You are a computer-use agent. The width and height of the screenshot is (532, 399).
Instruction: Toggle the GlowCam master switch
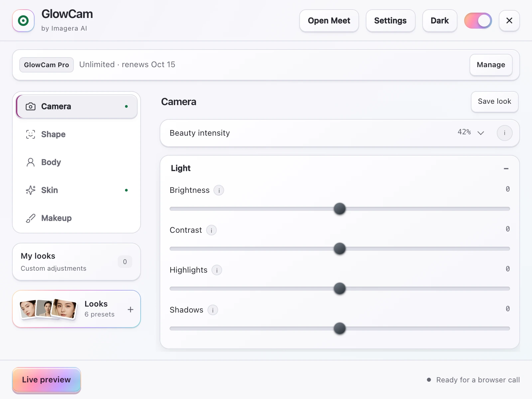click(478, 21)
